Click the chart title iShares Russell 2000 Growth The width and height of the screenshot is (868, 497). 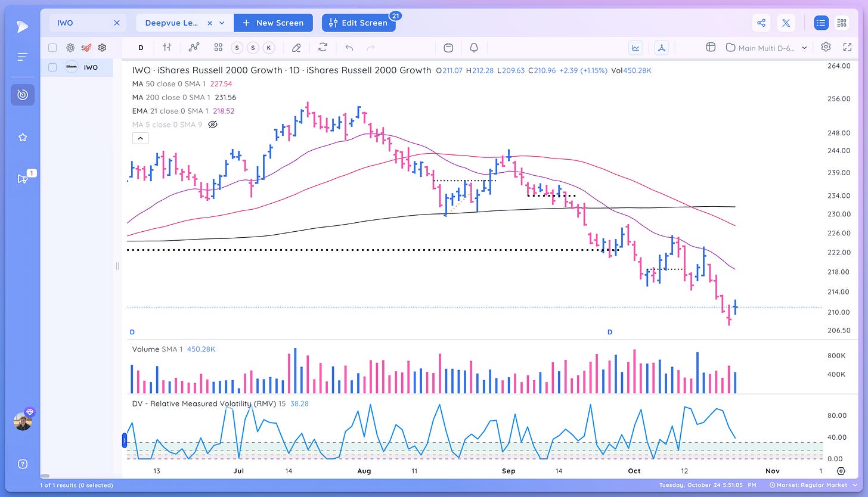[281, 70]
